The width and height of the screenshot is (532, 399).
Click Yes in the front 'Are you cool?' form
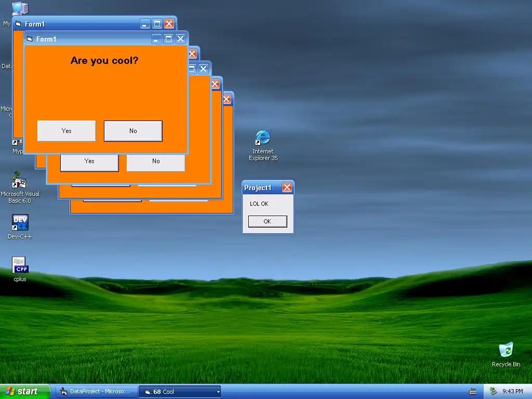coord(66,131)
